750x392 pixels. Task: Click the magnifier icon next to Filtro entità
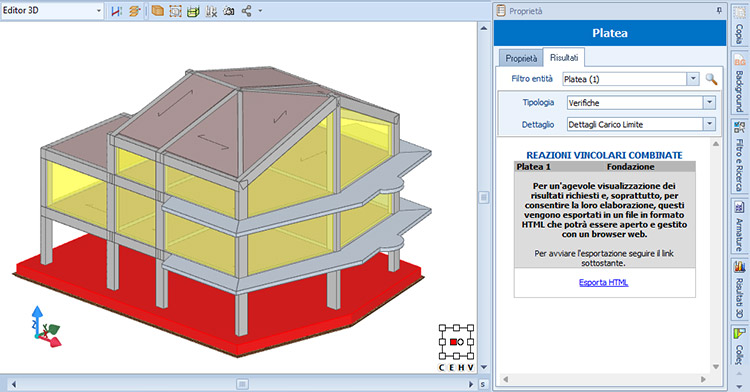(711, 79)
